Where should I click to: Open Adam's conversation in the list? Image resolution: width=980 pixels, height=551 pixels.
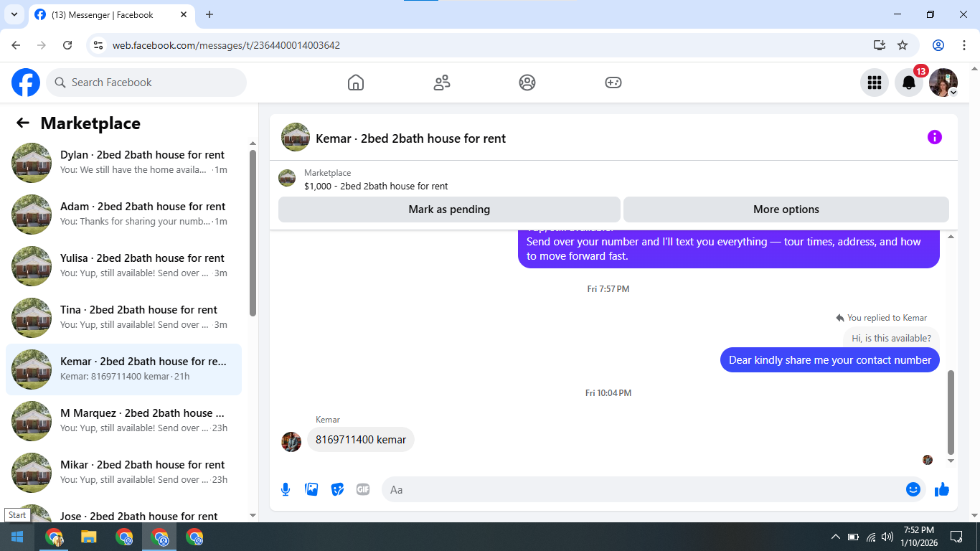(x=123, y=215)
